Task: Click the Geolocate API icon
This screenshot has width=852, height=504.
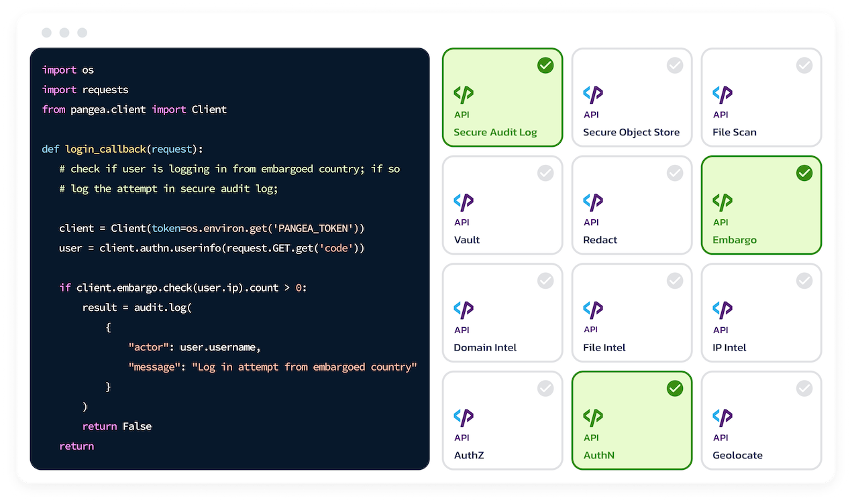Action: [x=723, y=418]
